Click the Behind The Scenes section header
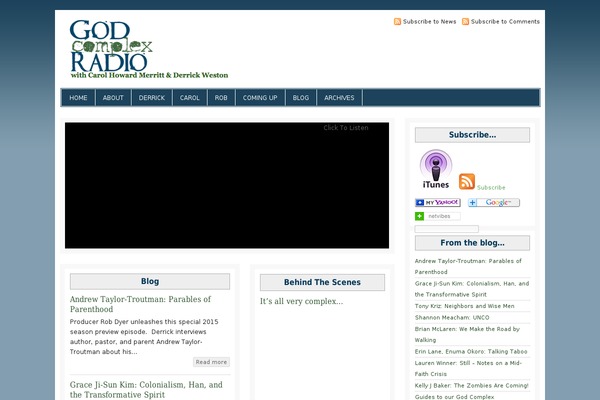600x400 pixels. click(322, 282)
